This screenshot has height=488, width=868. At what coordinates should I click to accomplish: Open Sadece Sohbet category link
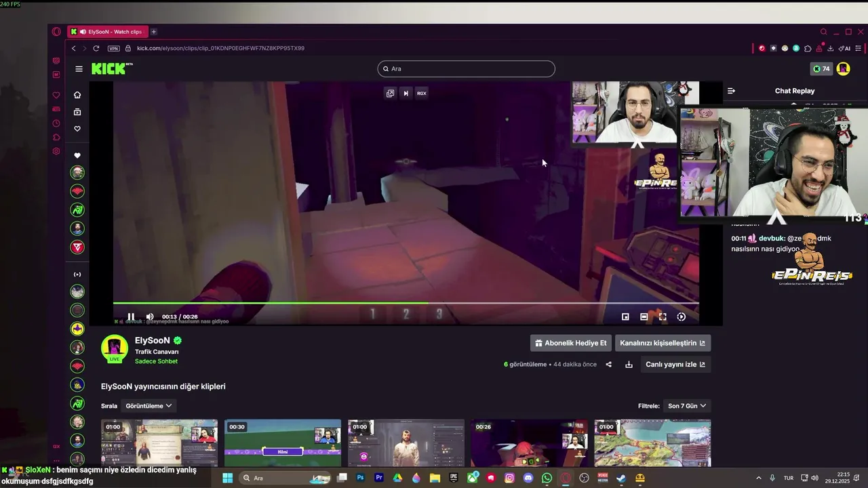tap(156, 361)
